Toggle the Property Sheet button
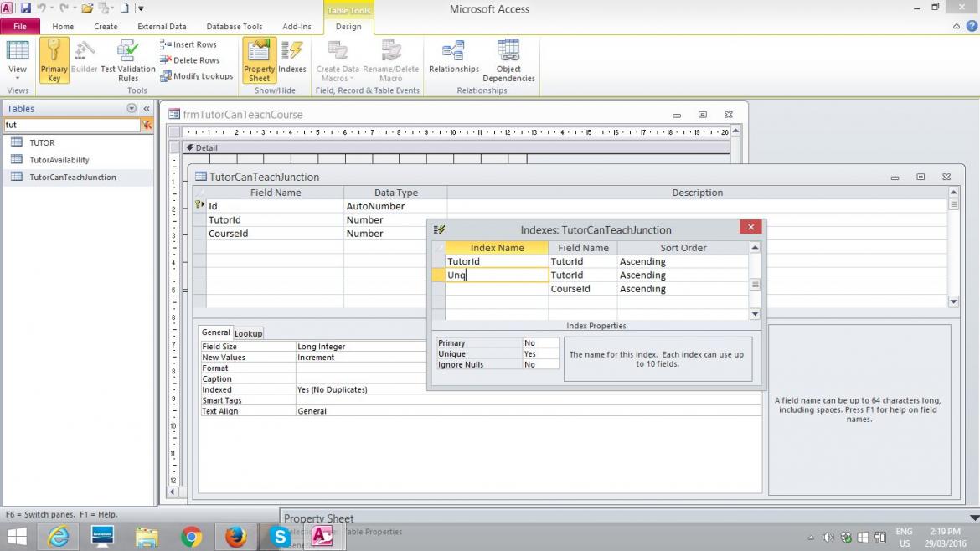The width and height of the screenshot is (980, 551). 260,60
